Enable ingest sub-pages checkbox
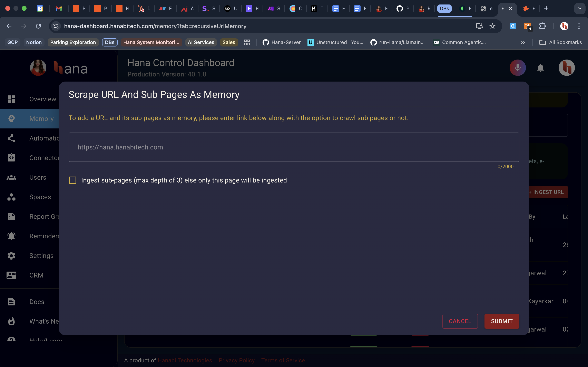Image resolution: width=588 pixels, height=367 pixels. coord(72,180)
